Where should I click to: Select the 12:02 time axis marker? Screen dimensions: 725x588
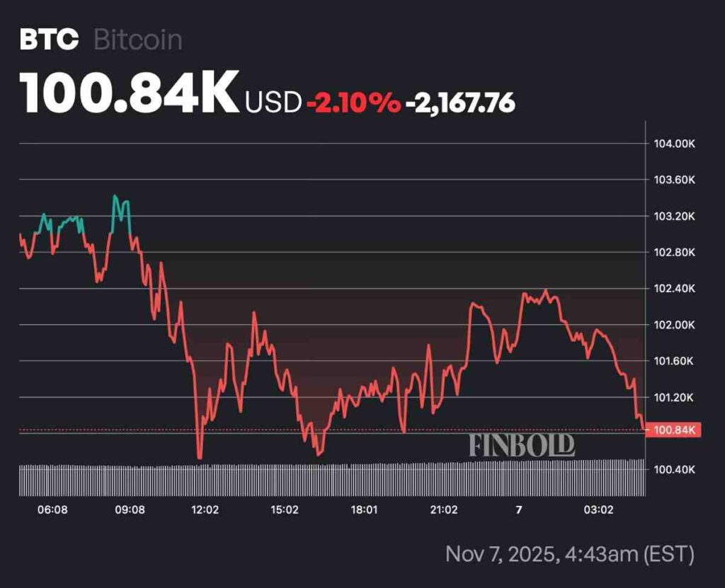coord(205,510)
